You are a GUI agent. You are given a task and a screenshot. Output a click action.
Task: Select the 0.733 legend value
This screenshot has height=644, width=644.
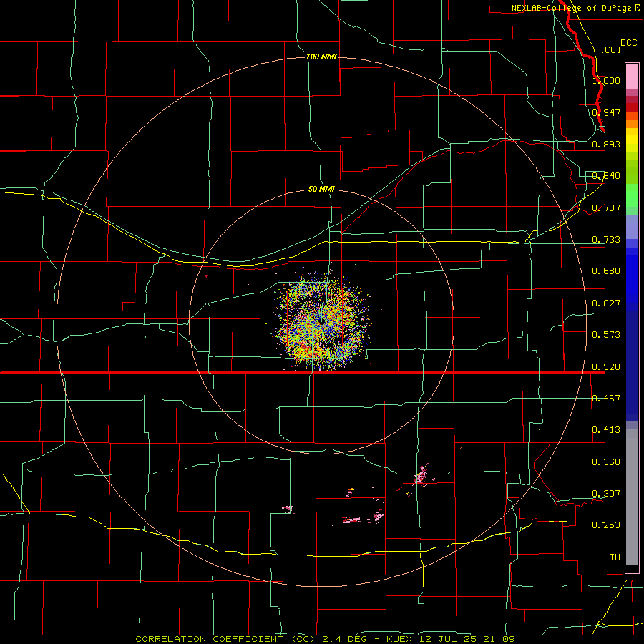(x=606, y=240)
